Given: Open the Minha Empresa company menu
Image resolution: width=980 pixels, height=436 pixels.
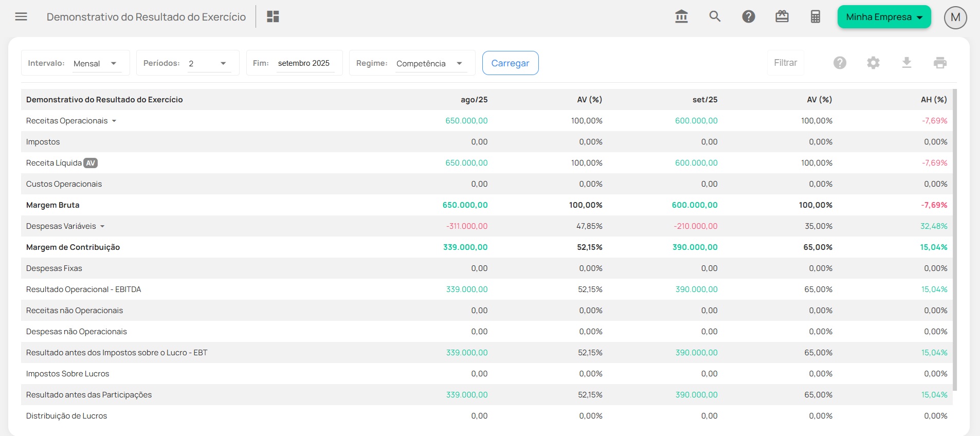Looking at the screenshot, I should 884,17.
